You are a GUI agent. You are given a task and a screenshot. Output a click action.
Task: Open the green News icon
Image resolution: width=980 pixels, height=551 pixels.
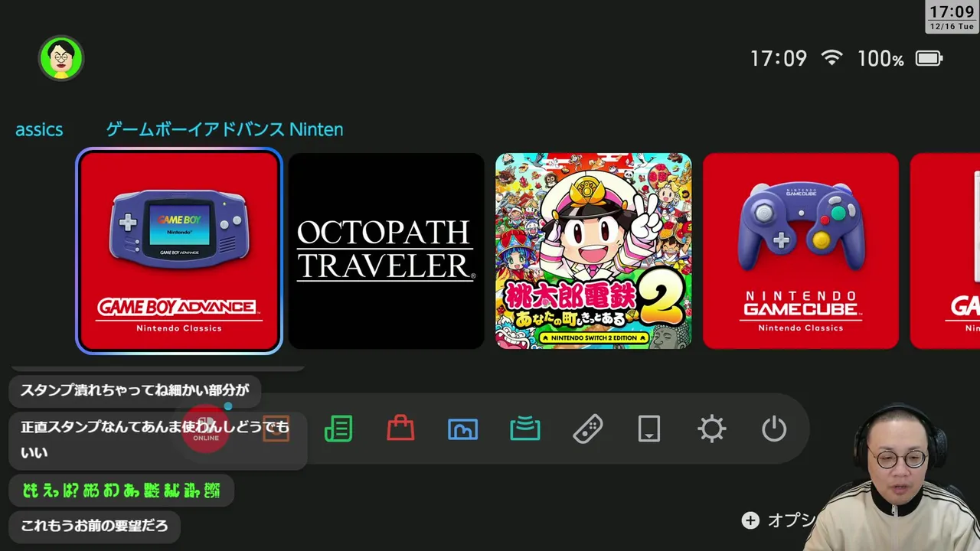(x=338, y=429)
